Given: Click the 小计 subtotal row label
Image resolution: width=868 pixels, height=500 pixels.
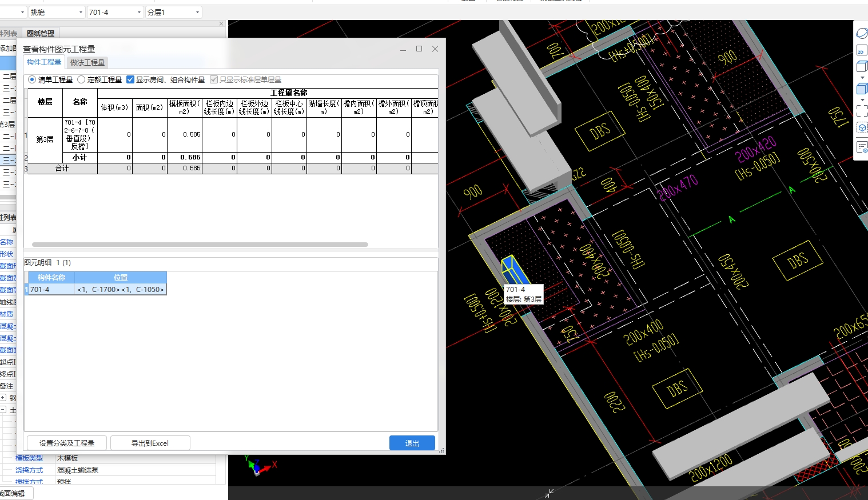Looking at the screenshot, I should 80,157.
